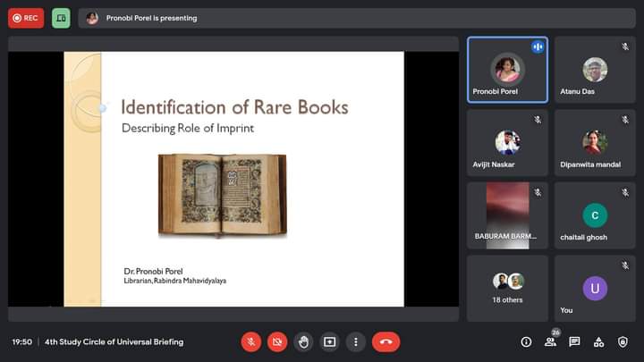Toggle the camera off button
644x362 pixels.
point(277,341)
